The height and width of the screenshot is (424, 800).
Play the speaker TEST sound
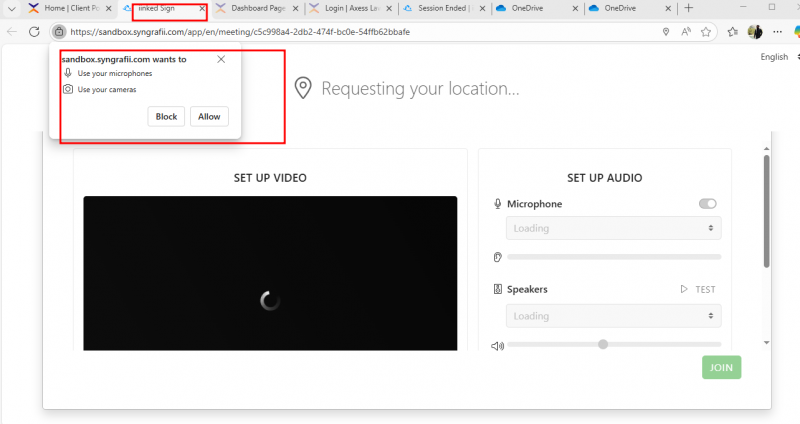click(698, 289)
